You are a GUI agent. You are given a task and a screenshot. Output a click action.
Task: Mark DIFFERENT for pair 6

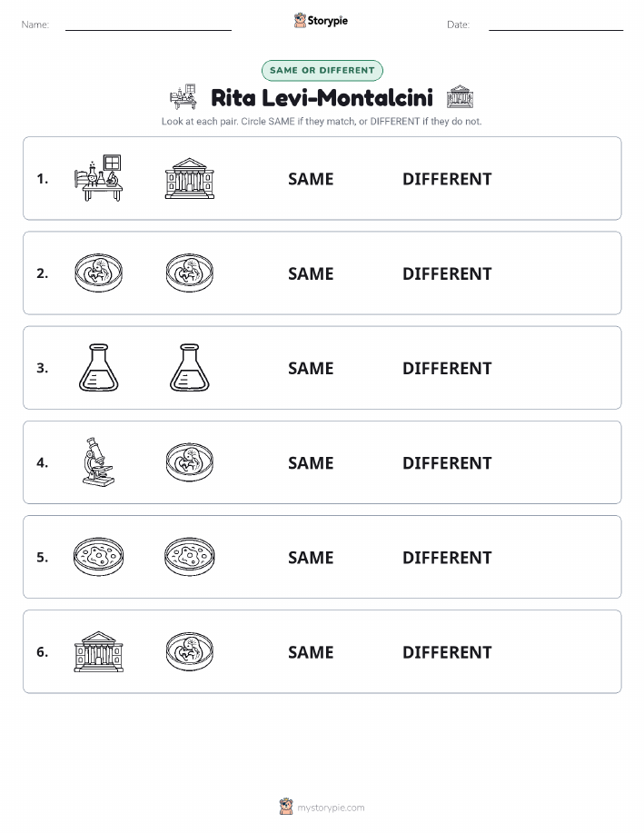(x=447, y=652)
